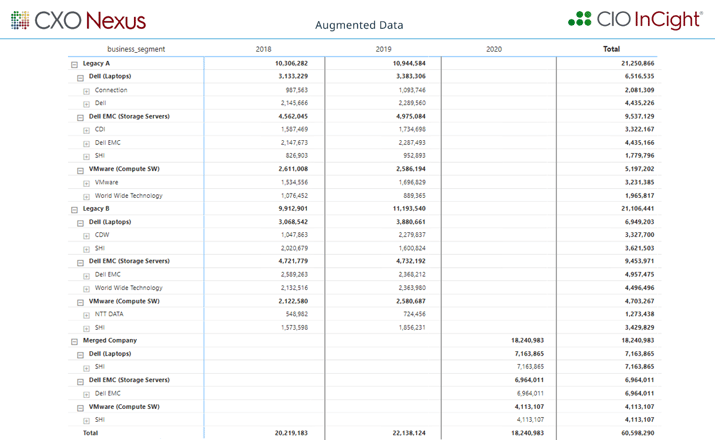This screenshot has width=715, height=440.
Task: Collapse Dell EMC (Storage Servers) under Legacy B
Action: [81, 262]
